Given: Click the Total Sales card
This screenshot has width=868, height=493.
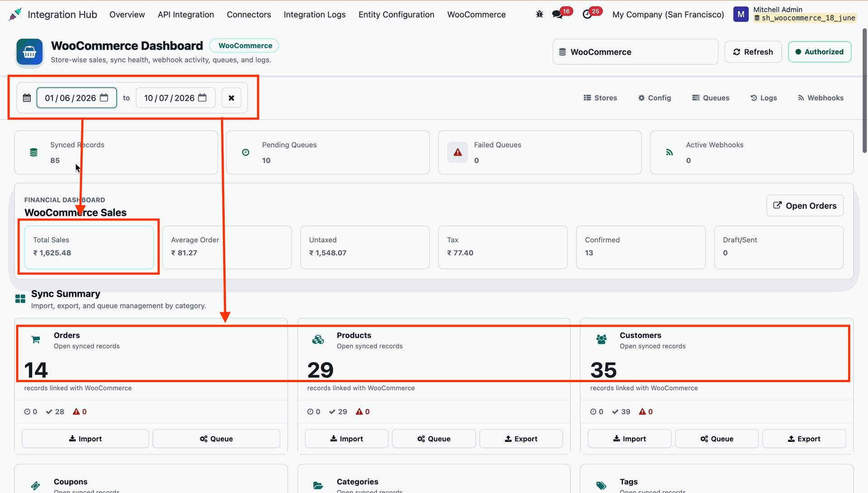Looking at the screenshot, I should [89, 247].
